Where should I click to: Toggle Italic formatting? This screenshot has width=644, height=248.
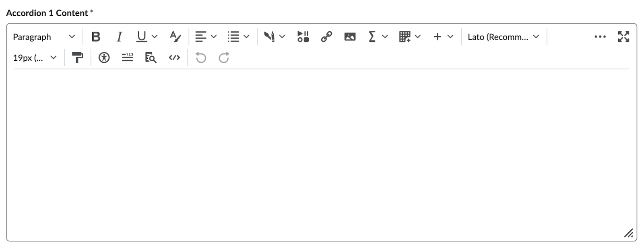pyautogui.click(x=119, y=37)
